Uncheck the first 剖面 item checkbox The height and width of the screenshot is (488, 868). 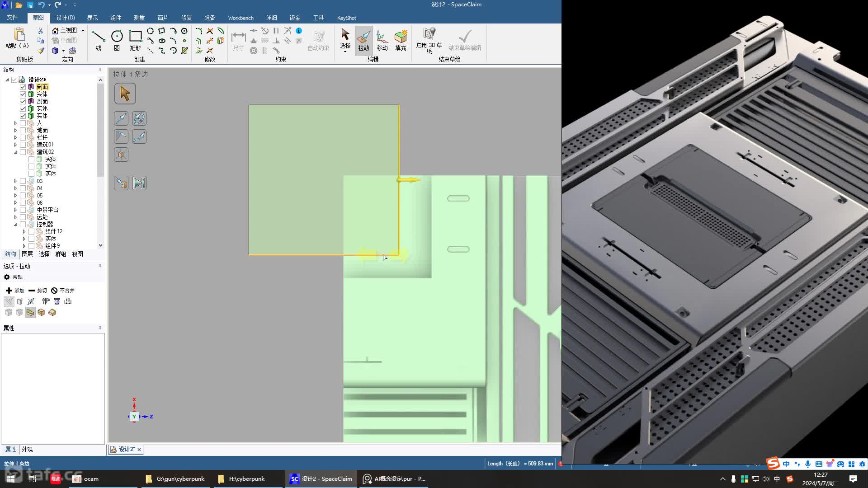[x=23, y=87]
